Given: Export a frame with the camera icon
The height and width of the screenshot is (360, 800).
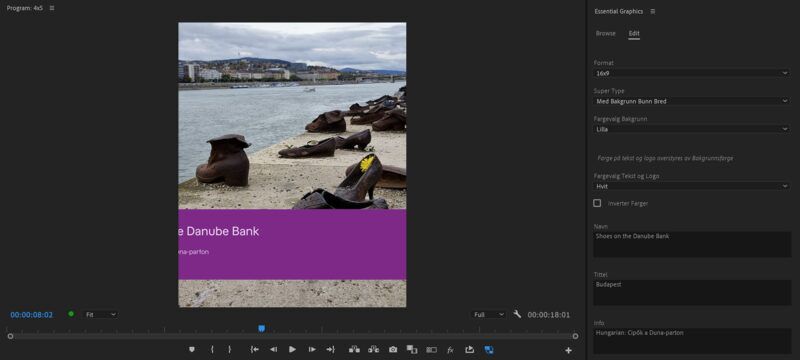Looking at the screenshot, I should click(x=393, y=350).
